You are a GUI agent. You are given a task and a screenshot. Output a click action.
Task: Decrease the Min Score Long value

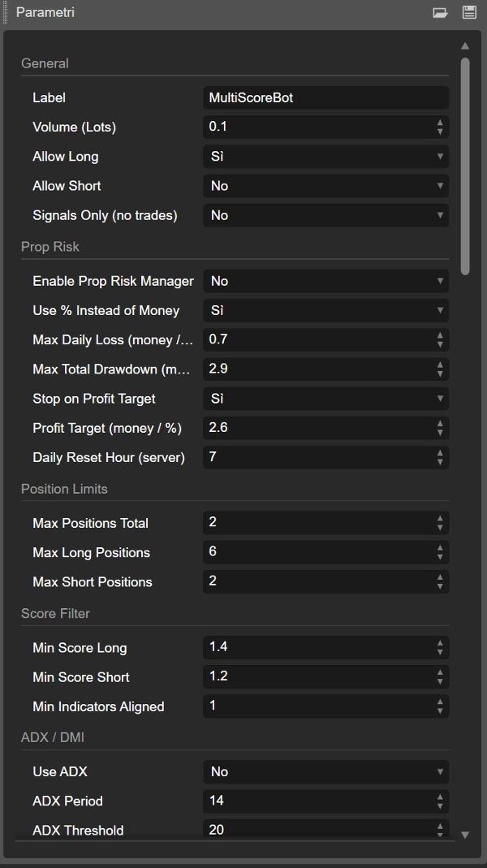(441, 651)
